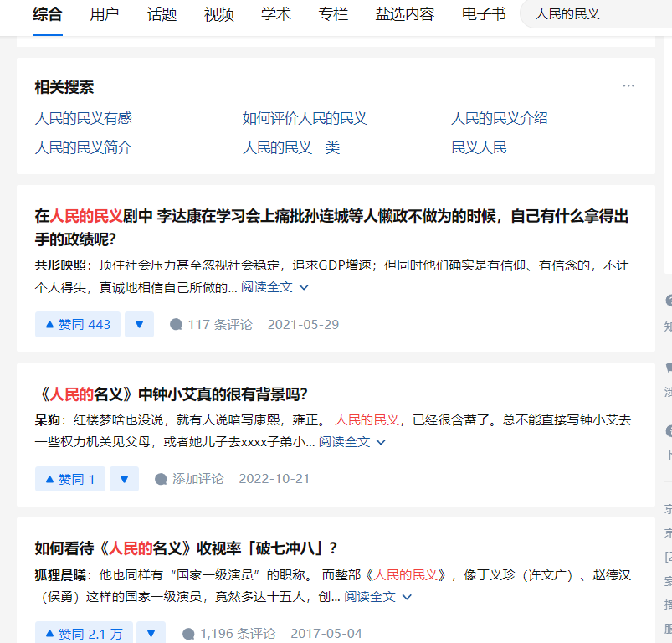Image resolution: width=672 pixels, height=643 pixels.
Task: Switch to the 用户 tab
Action: (x=104, y=14)
